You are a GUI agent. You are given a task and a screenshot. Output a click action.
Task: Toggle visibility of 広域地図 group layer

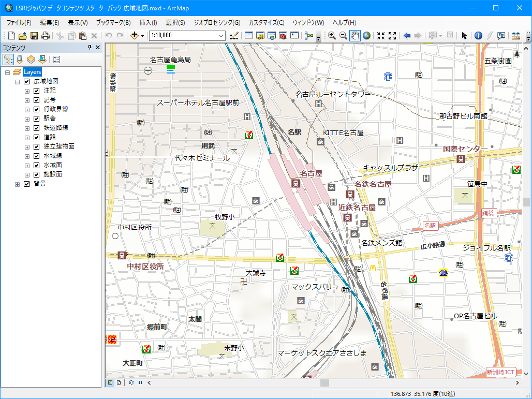point(27,81)
